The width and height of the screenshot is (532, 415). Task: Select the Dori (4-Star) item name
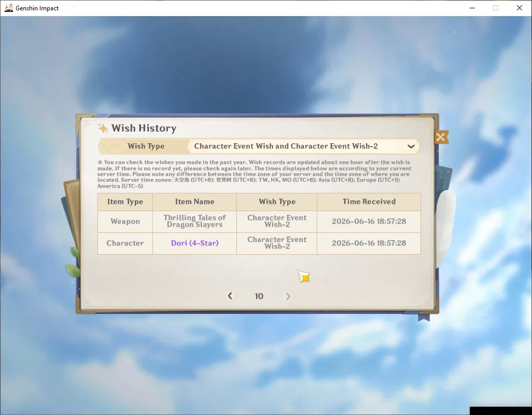pos(194,243)
